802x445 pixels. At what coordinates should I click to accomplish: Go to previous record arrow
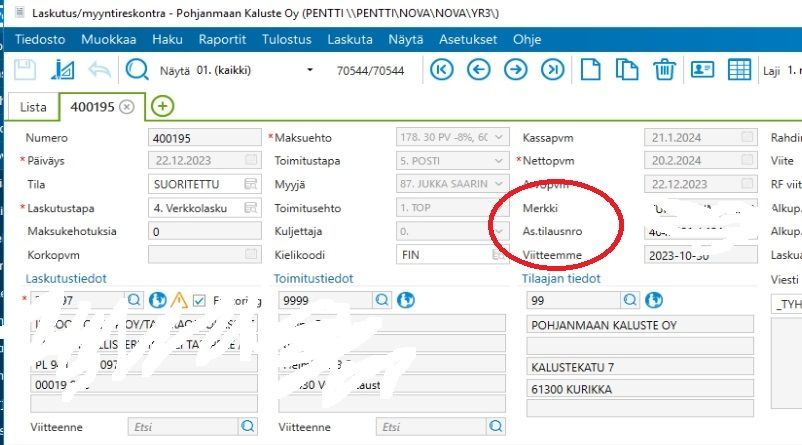pos(479,70)
